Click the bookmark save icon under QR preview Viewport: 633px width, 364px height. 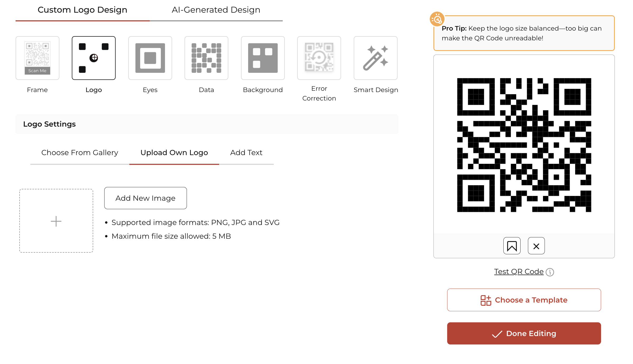(512, 246)
